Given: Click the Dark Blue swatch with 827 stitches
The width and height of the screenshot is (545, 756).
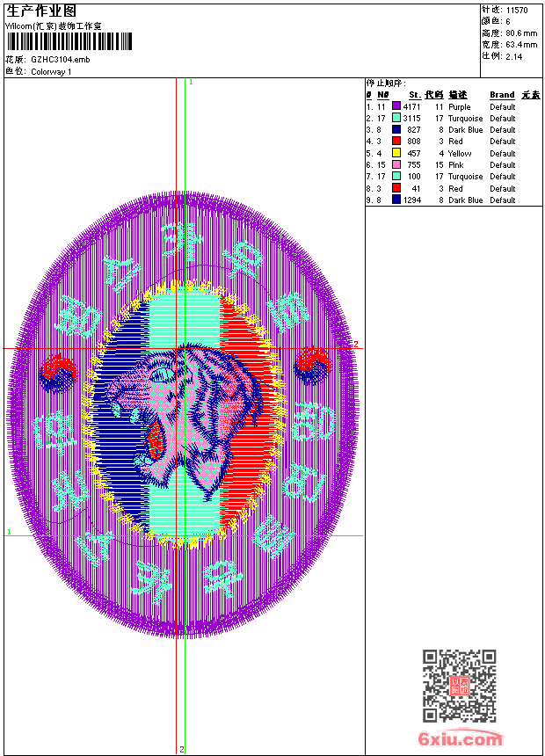Looking at the screenshot, I should pyautogui.click(x=396, y=129).
